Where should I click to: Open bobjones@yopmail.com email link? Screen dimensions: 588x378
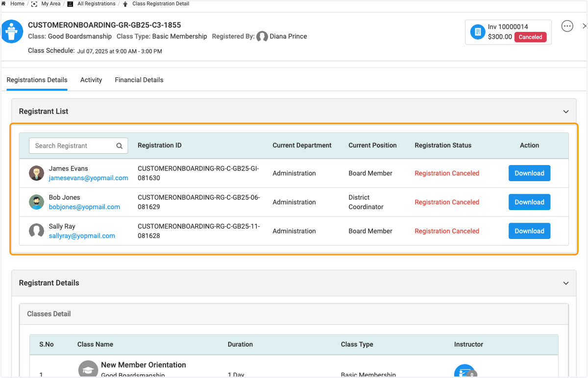84,207
